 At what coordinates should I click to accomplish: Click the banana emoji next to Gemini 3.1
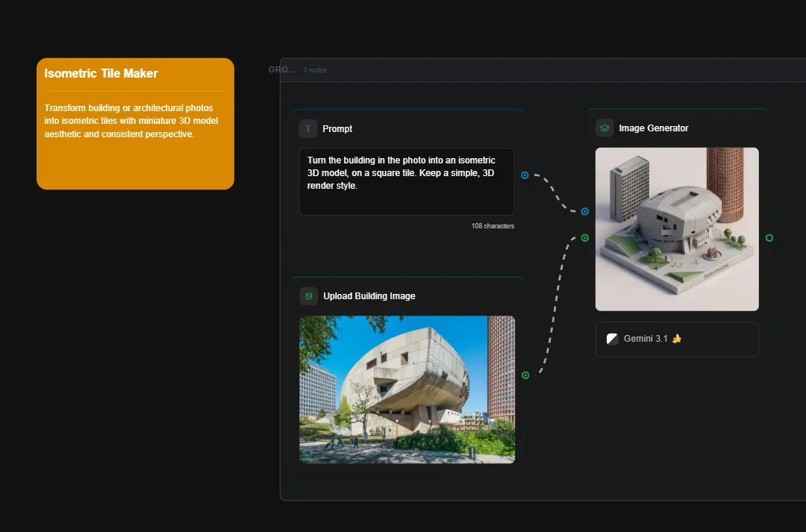(x=677, y=338)
